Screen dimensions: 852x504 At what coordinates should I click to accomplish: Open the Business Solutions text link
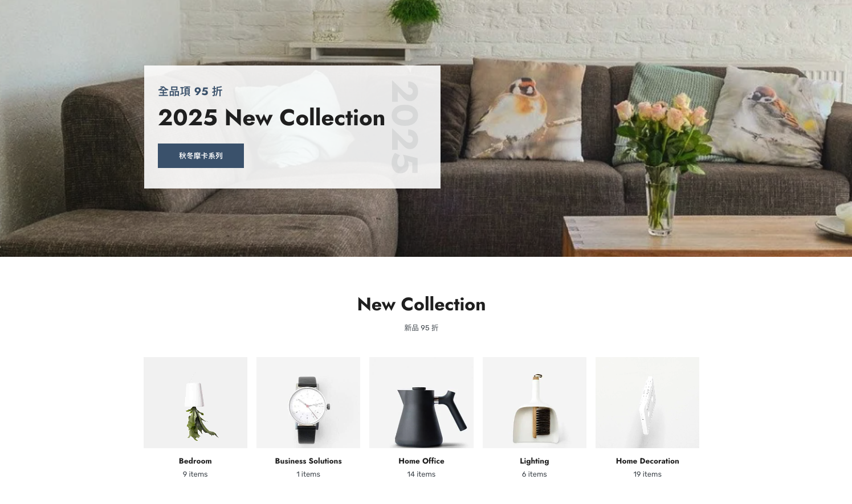[308, 461]
